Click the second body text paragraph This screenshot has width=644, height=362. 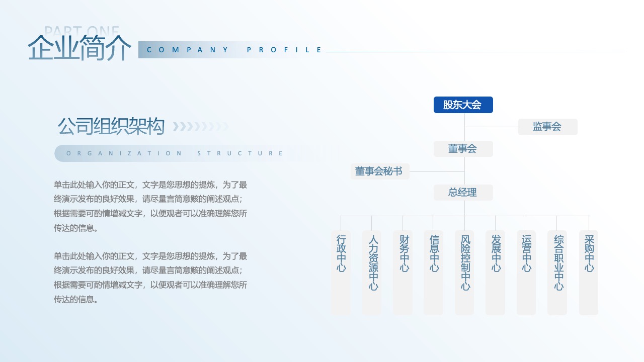[x=150, y=278]
